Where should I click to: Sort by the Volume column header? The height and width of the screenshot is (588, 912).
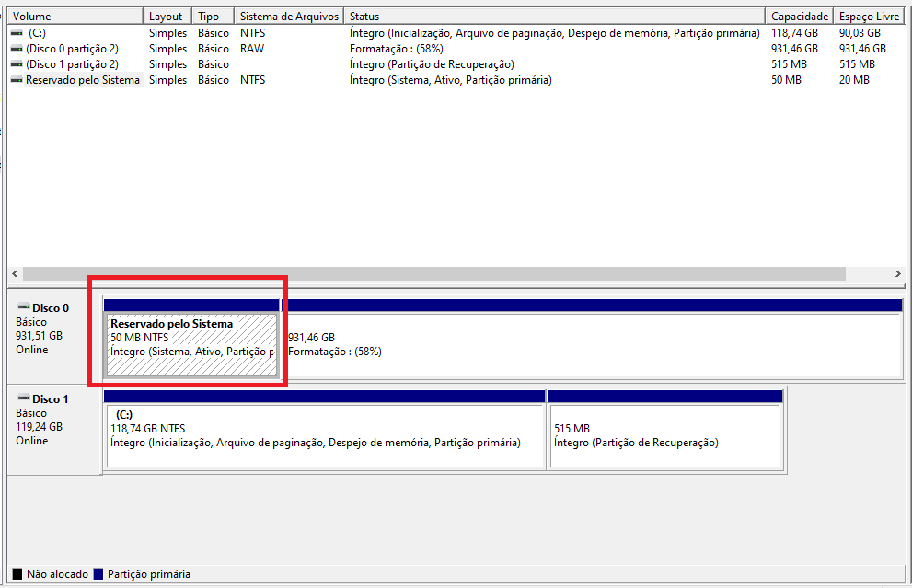pyautogui.click(x=75, y=17)
